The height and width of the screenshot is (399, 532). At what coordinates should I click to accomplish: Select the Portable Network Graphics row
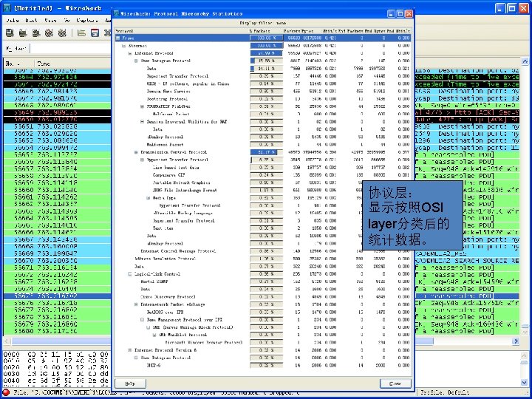[263, 183]
